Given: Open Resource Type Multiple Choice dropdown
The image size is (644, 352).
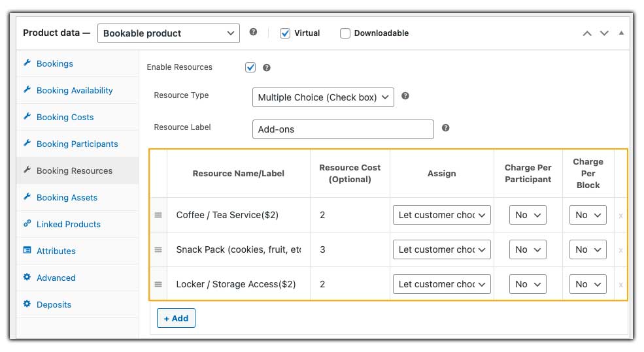Looking at the screenshot, I should tap(323, 97).
